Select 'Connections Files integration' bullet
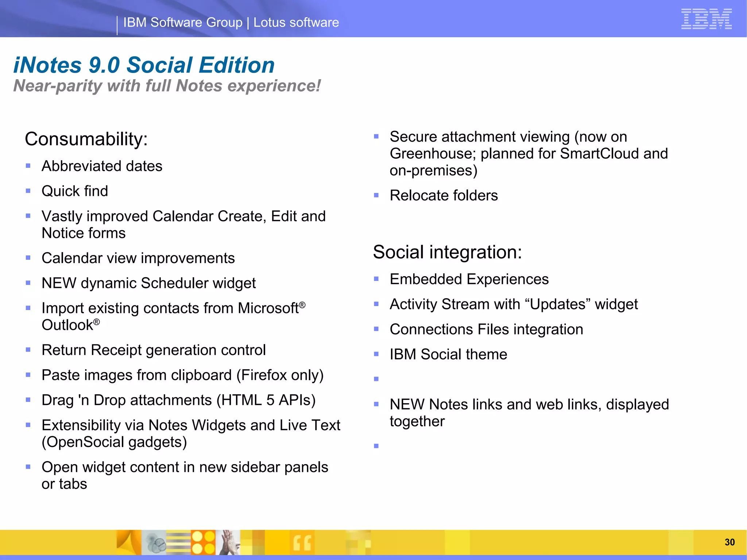Image resolution: width=747 pixels, height=560 pixels. click(486, 329)
